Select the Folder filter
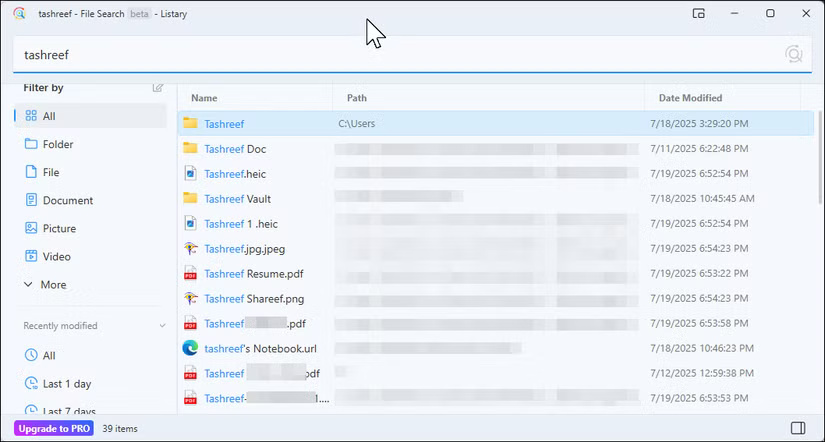This screenshot has height=442, width=825. tap(58, 144)
